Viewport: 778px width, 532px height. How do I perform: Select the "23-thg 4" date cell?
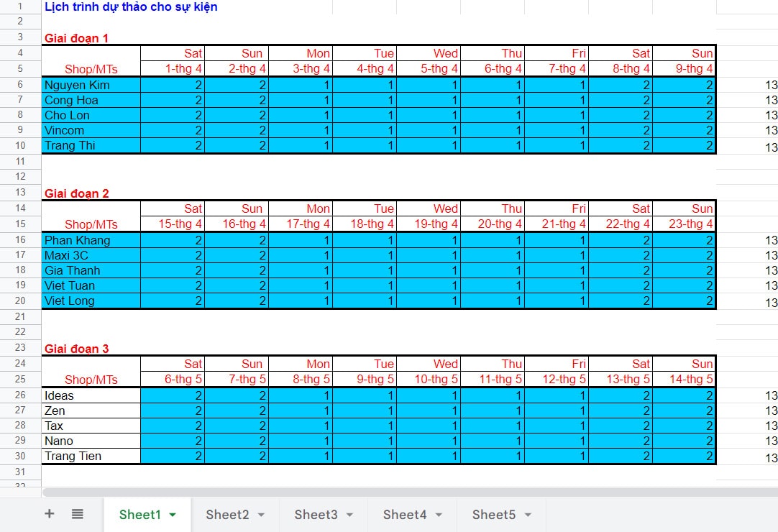coord(684,224)
